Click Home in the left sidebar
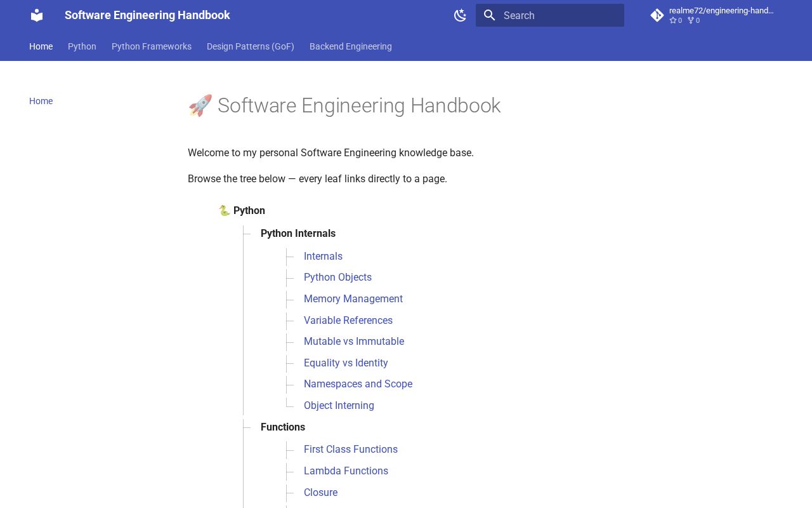Viewport: 812px width, 508px height. (x=41, y=101)
